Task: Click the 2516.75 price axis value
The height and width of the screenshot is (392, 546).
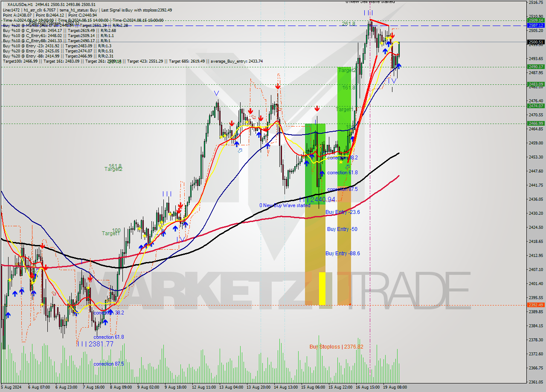Action: click(x=535, y=3)
